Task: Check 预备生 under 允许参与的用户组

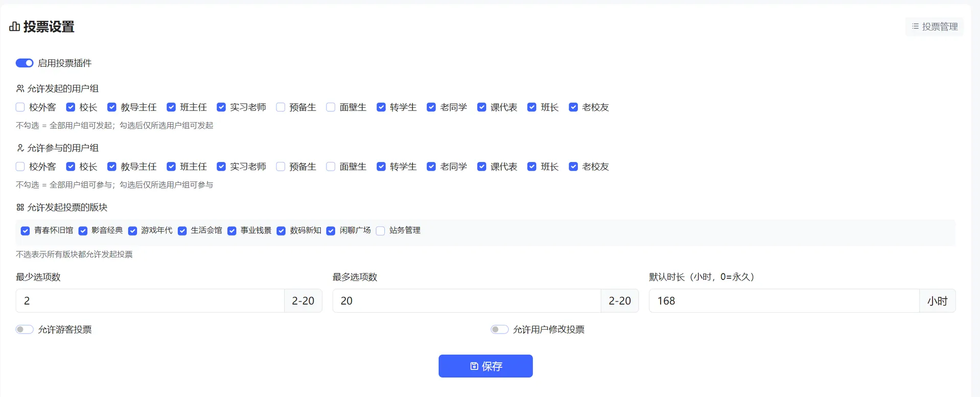Action: click(x=281, y=167)
